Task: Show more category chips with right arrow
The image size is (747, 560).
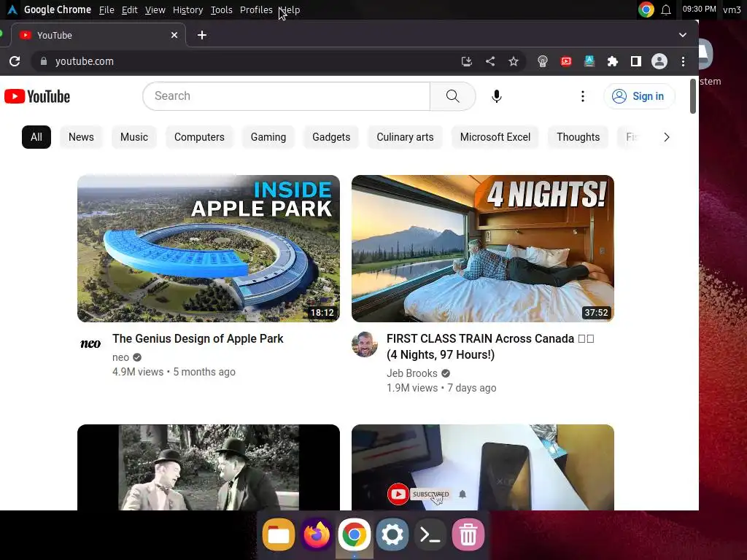Action: coord(667,137)
